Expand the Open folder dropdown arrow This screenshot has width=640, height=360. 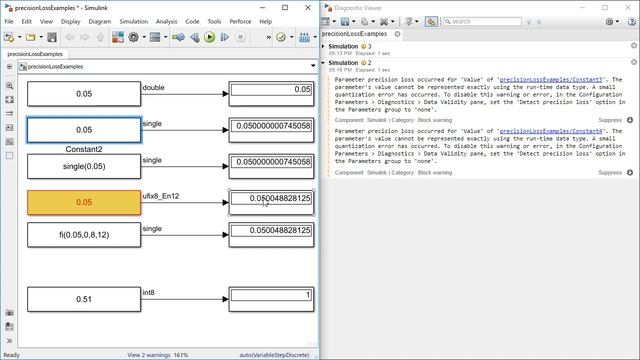(41, 37)
